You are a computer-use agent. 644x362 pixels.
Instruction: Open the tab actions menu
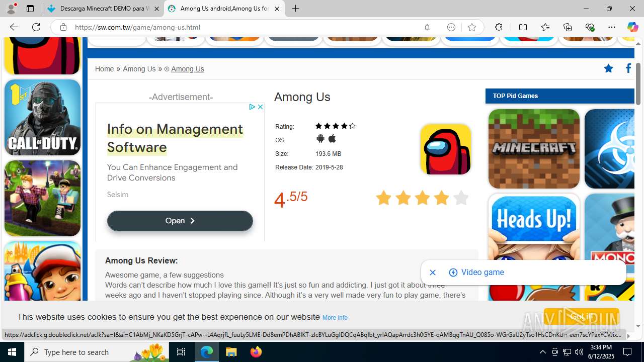pyautogui.click(x=30, y=9)
